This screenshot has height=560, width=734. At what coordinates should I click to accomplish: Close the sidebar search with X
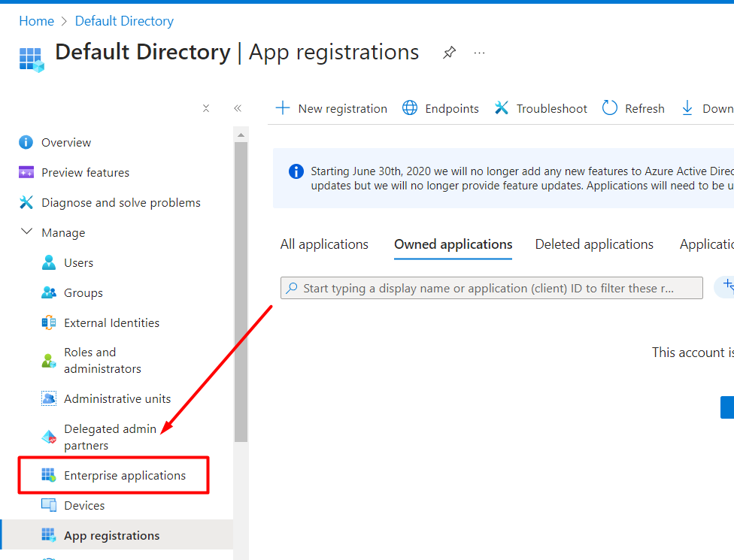tap(206, 108)
